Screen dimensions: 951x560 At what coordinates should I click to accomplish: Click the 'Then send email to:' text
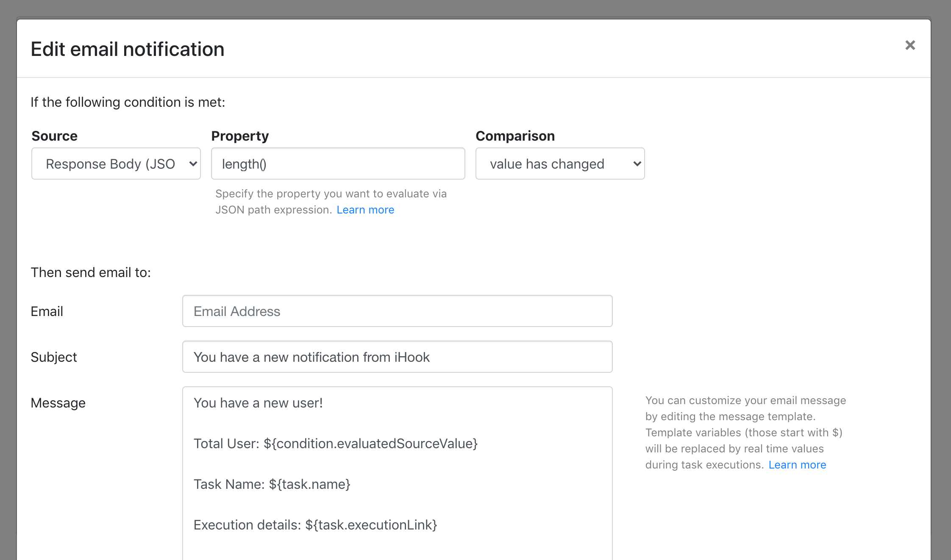tap(91, 272)
